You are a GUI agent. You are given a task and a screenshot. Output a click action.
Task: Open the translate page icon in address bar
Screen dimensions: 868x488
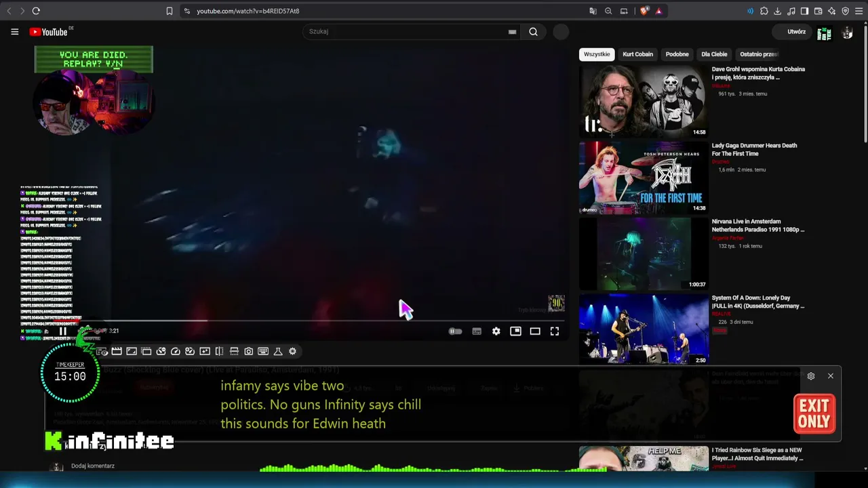[593, 11]
